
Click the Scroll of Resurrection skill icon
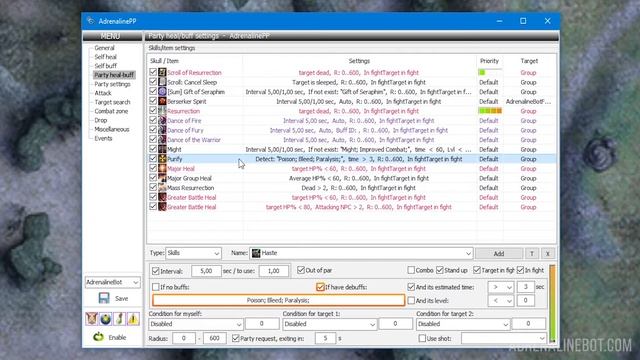[x=162, y=72]
